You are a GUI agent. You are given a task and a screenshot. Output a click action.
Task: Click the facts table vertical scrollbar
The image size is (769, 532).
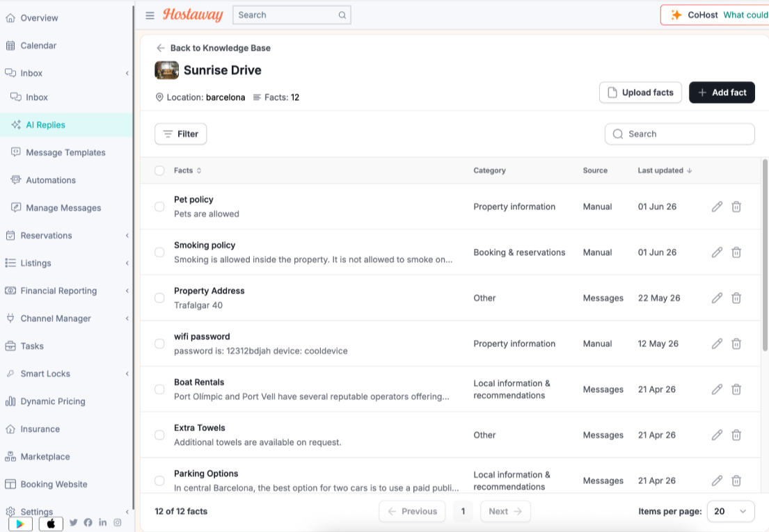765,255
